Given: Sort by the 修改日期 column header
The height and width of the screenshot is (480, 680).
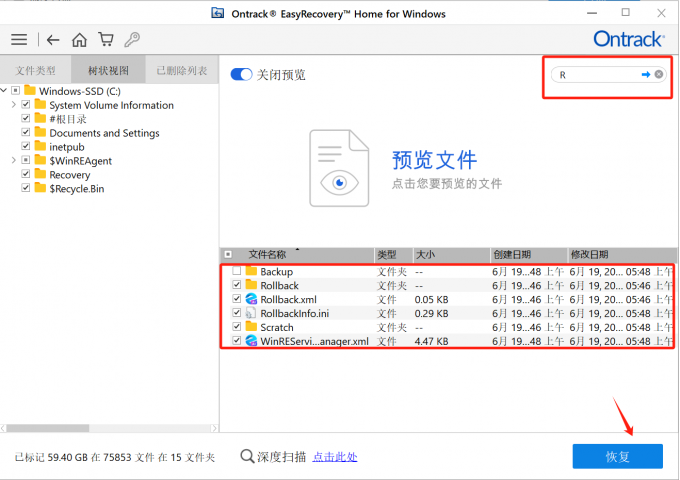Looking at the screenshot, I should pos(589,255).
